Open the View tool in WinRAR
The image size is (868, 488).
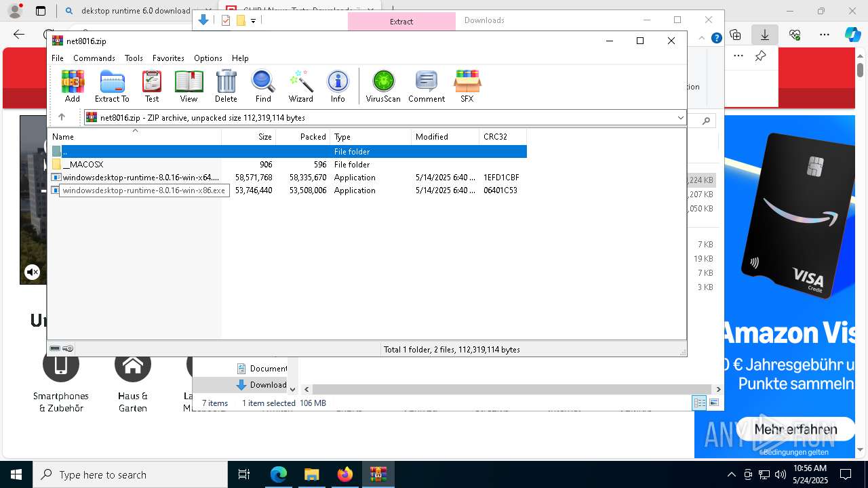(x=189, y=86)
